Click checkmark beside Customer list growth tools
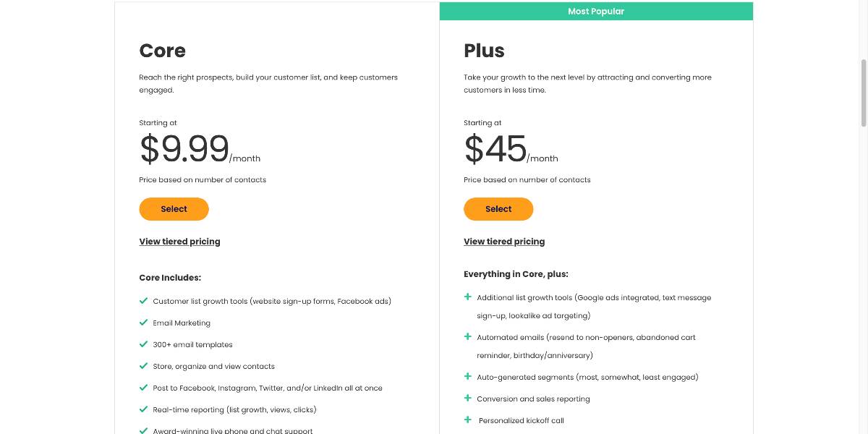The image size is (868, 434). click(x=143, y=301)
